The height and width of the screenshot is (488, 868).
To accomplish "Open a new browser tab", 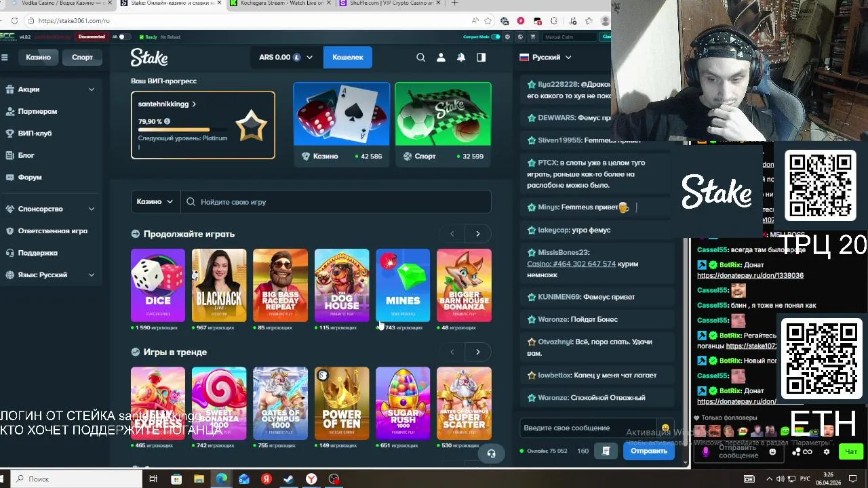I will tap(454, 3).
